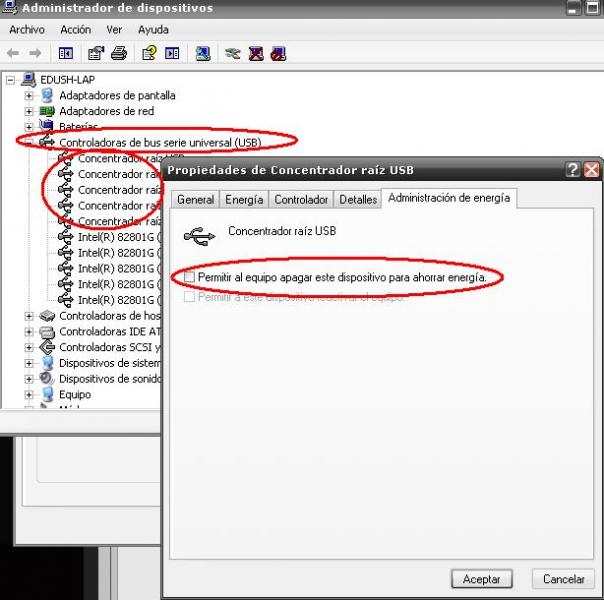The width and height of the screenshot is (604, 600).
Task: Close the Propiedades de Concentrador raíz USB dialog
Action: pyautogui.click(x=591, y=169)
